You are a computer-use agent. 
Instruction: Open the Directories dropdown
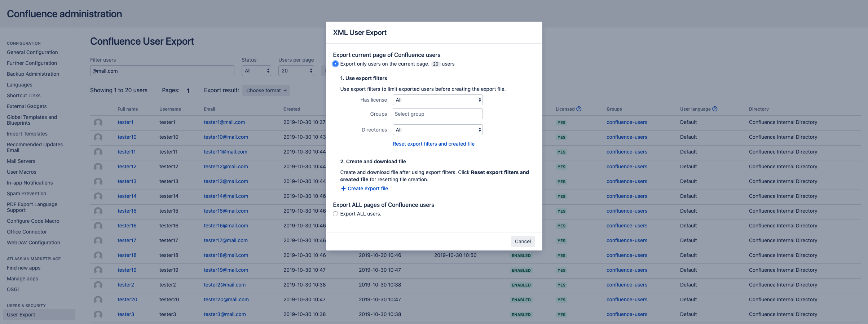pyautogui.click(x=437, y=130)
